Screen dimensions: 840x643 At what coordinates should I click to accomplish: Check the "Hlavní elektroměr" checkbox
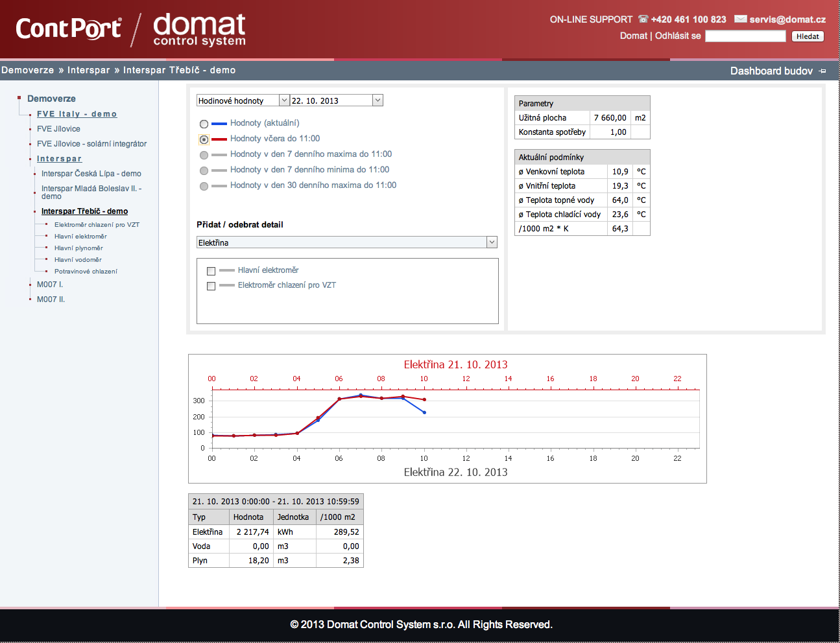click(x=211, y=271)
